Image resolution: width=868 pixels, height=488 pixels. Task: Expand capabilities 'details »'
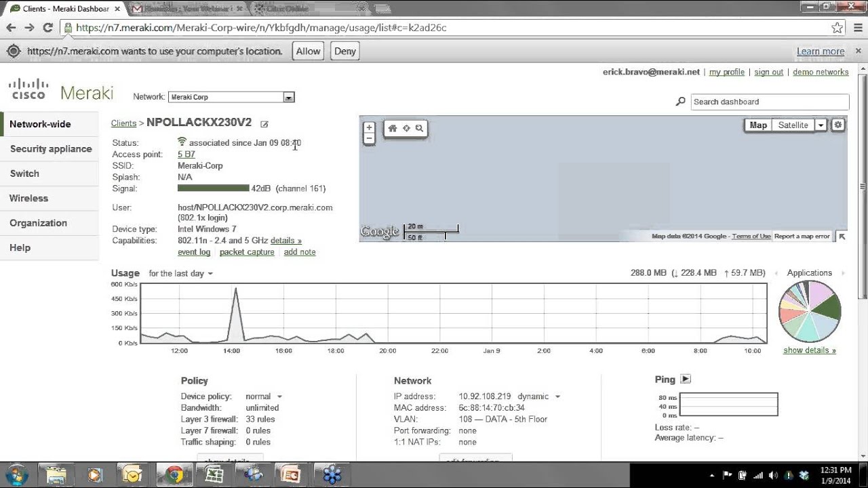[286, 241]
